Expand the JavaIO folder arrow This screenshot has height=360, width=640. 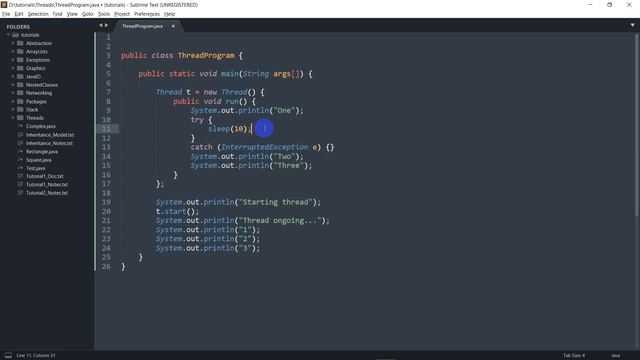13,76
